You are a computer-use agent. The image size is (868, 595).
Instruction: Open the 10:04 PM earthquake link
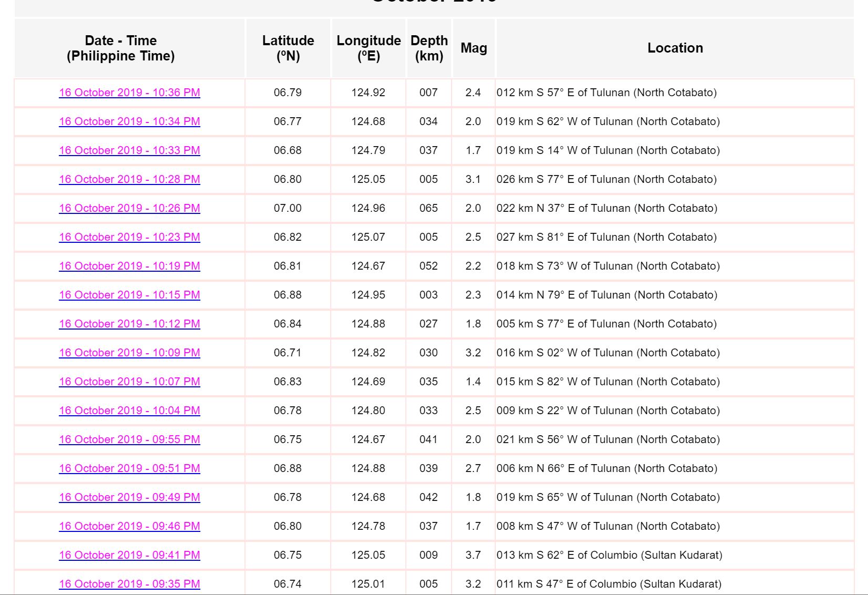[129, 411]
